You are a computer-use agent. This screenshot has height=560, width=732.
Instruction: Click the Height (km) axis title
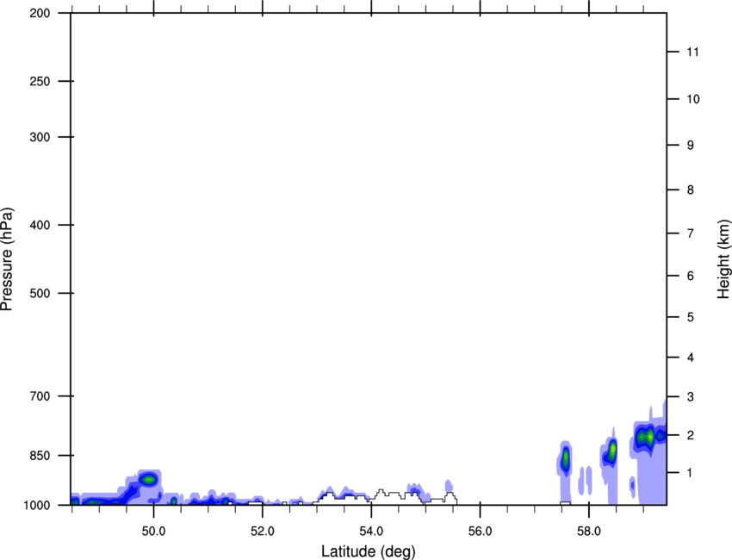click(x=723, y=258)
